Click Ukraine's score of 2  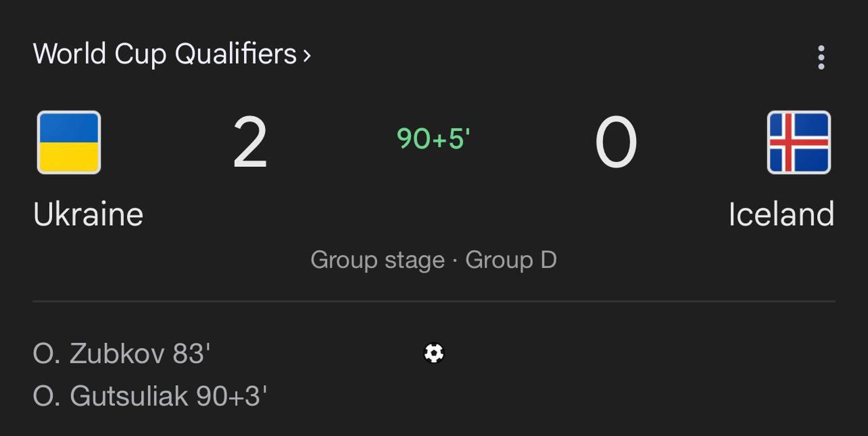click(x=250, y=143)
